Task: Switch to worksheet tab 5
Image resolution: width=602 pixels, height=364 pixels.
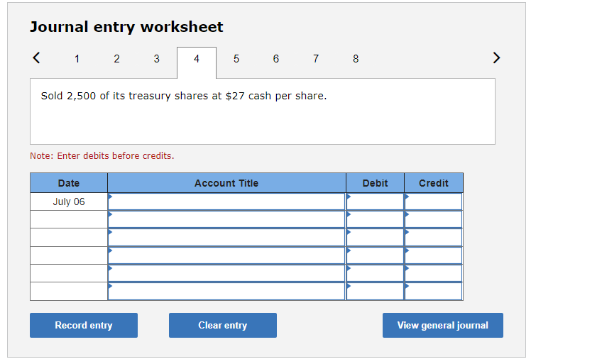Action: click(x=236, y=59)
